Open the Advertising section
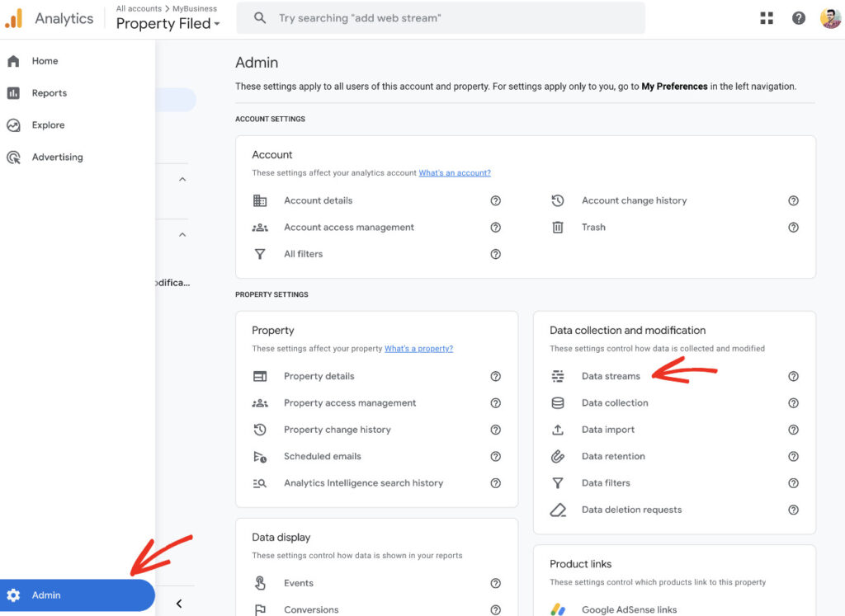Screen dimensions: 845x616 tap(57, 157)
